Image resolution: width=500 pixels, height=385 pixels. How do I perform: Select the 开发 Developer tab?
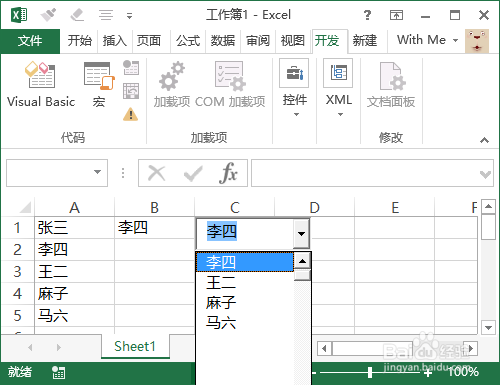coord(327,41)
